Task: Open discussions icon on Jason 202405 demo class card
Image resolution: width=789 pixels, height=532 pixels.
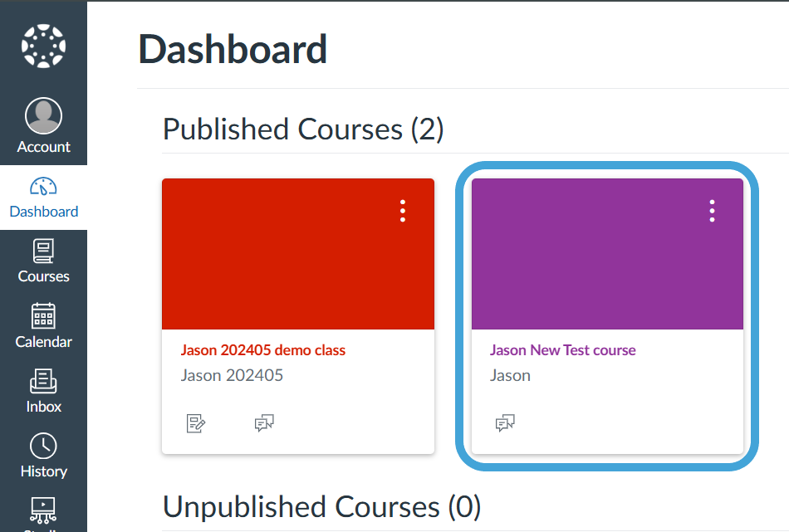Action: pos(264,422)
